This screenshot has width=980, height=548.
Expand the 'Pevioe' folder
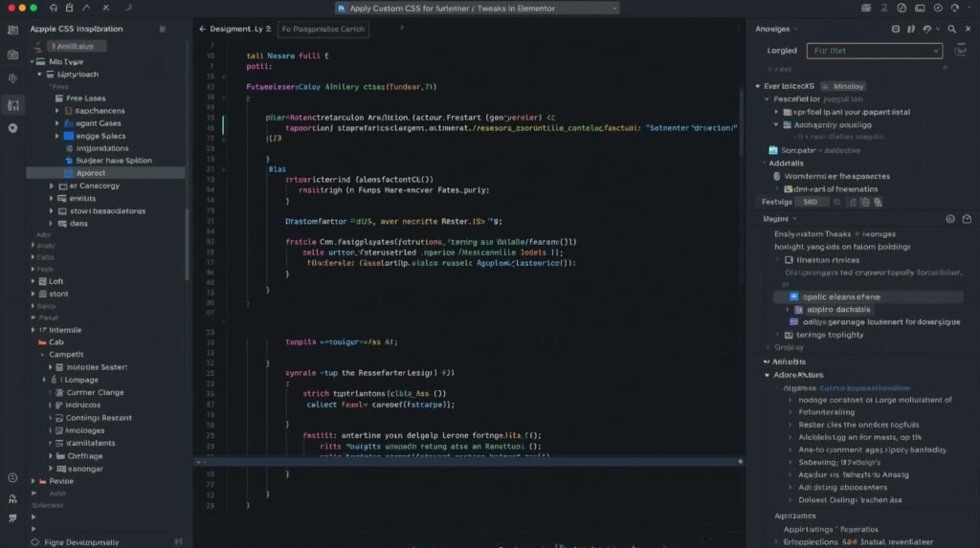coord(33,482)
